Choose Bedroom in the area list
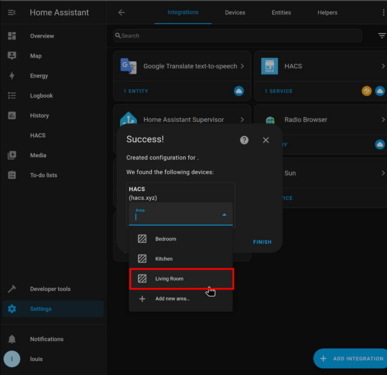 pyautogui.click(x=181, y=239)
